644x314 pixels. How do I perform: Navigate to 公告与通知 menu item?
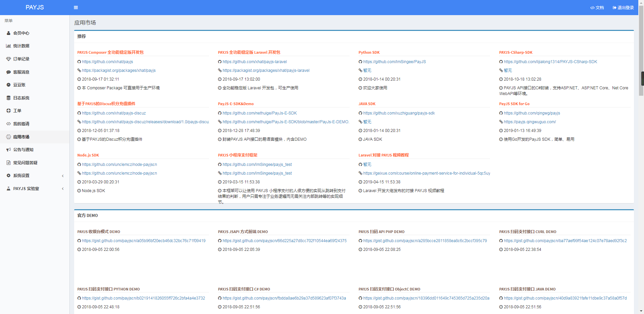(35, 150)
